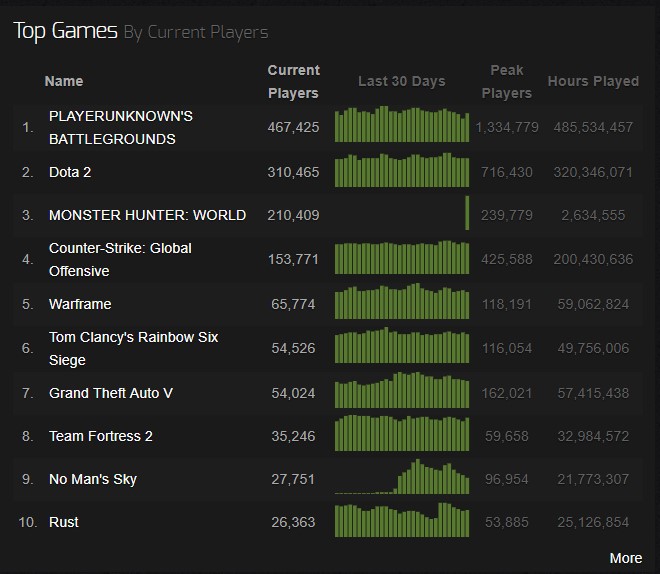Click peak players value 116,054
The width and height of the screenshot is (660, 574).
[x=507, y=348]
